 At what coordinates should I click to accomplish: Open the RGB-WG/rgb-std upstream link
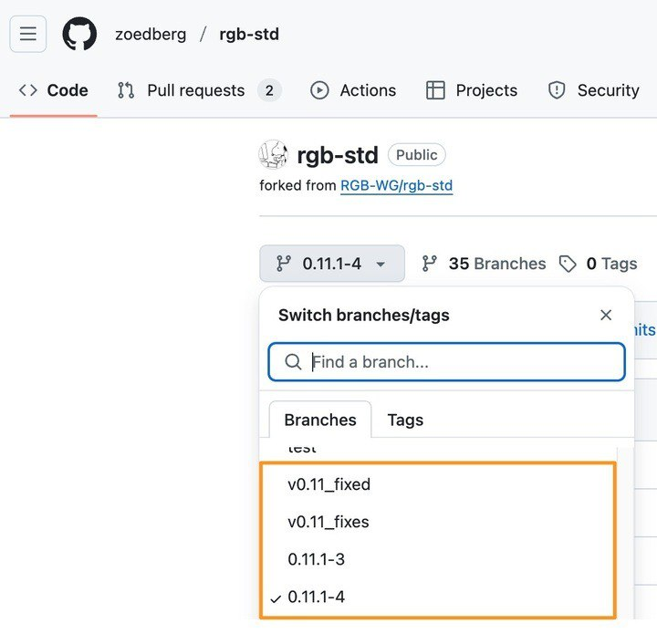(396, 185)
